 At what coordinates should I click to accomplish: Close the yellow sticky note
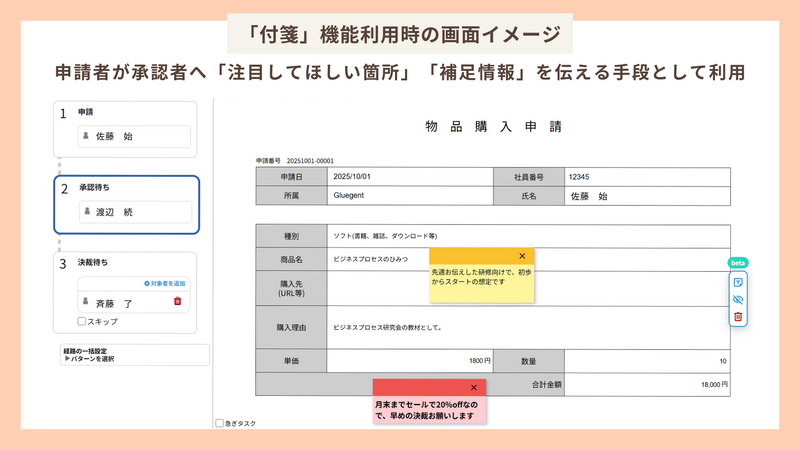(x=522, y=257)
